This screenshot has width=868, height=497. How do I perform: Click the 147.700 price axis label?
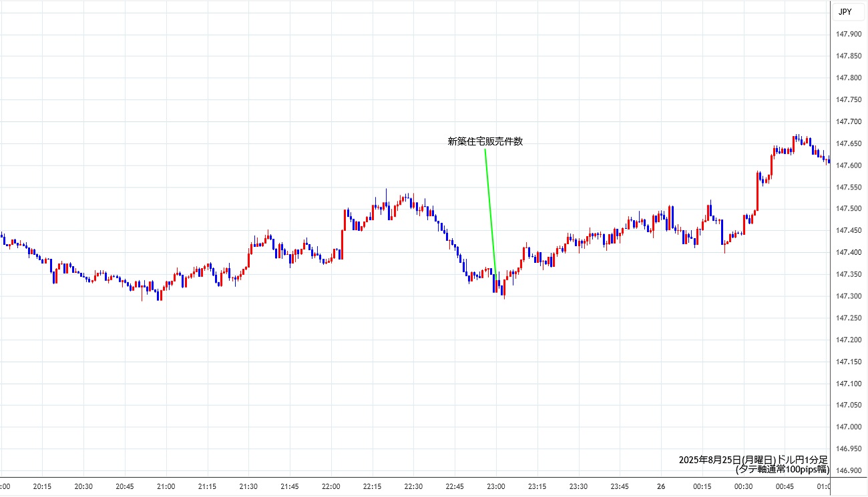[849, 122]
